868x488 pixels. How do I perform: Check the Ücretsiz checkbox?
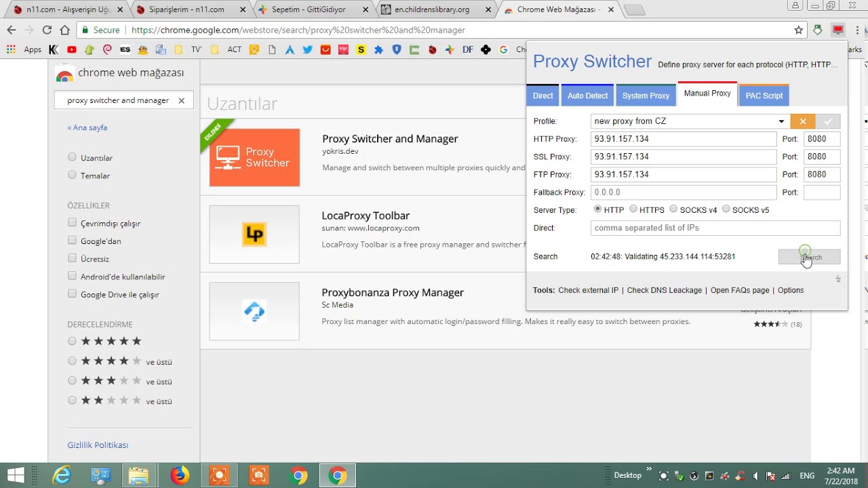point(72,258)
